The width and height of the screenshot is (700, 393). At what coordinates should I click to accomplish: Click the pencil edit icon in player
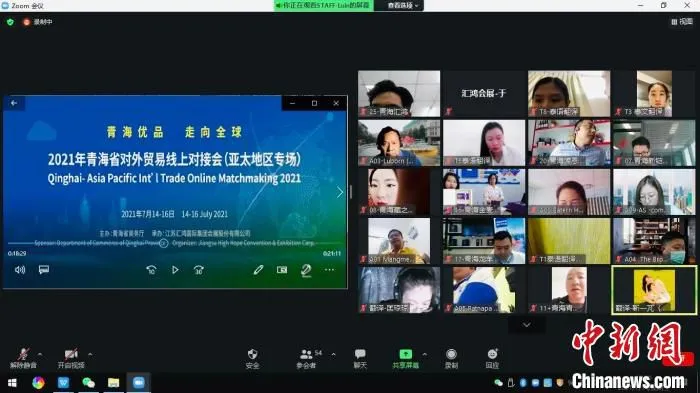coord(258,269)
